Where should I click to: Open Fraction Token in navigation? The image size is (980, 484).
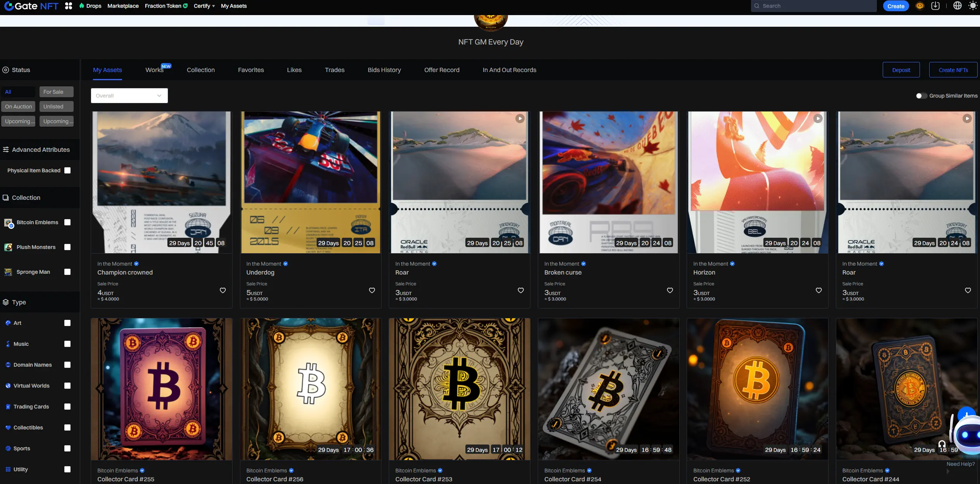[x=166, y=6]
